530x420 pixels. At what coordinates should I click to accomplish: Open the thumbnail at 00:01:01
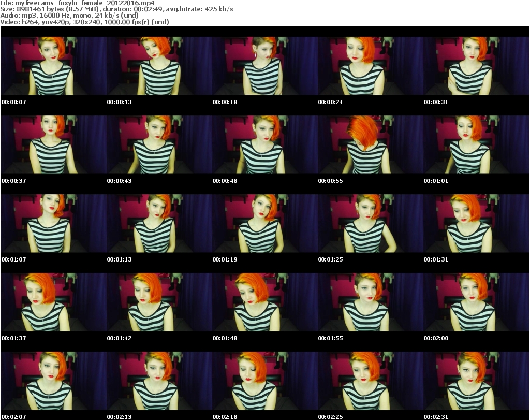pyautogui.click(x=476, y=144)
